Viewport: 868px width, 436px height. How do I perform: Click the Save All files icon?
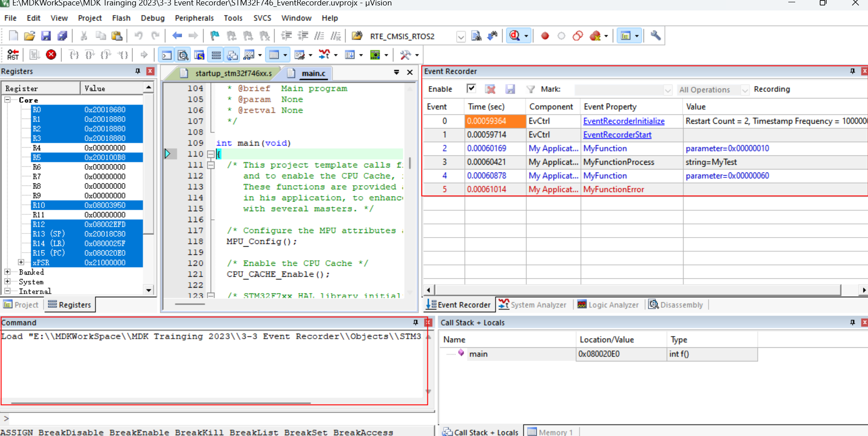click(62, 36)
